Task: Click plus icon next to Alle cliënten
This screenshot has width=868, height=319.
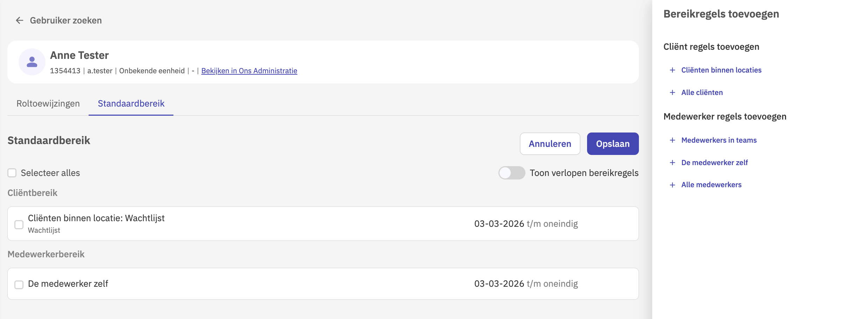Action: pyautogui.click(x=672, y=93)
